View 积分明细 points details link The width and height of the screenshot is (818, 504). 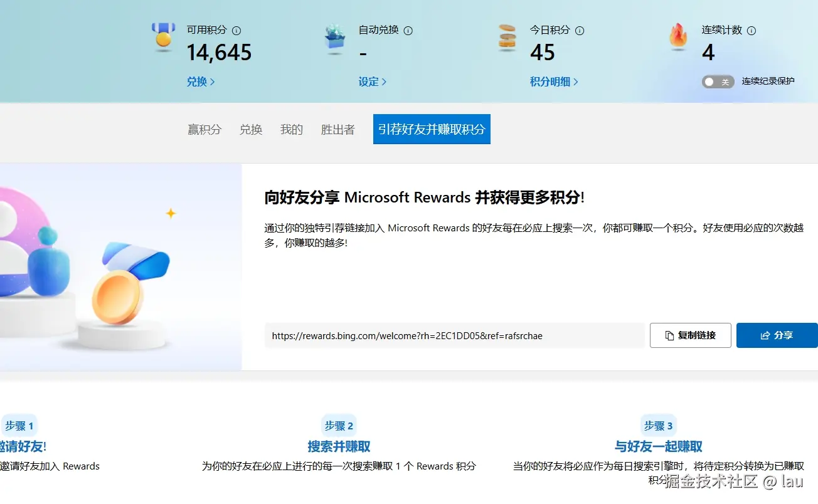click(x=551, y=81)
